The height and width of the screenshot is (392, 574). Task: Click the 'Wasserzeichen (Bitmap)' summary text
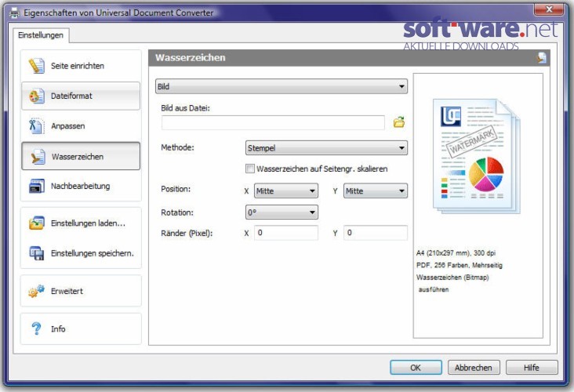pyautogui.click(x=452, y=277)
